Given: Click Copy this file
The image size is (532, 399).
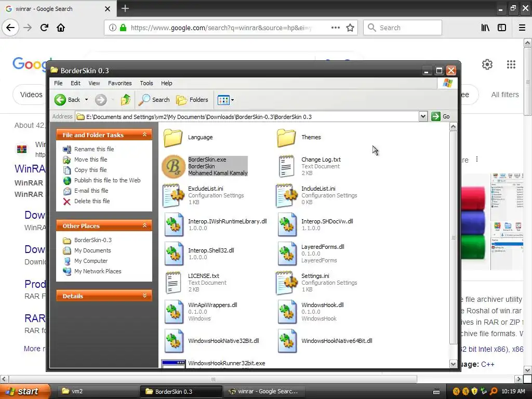Looking at the screenshot, I should 90,170.
